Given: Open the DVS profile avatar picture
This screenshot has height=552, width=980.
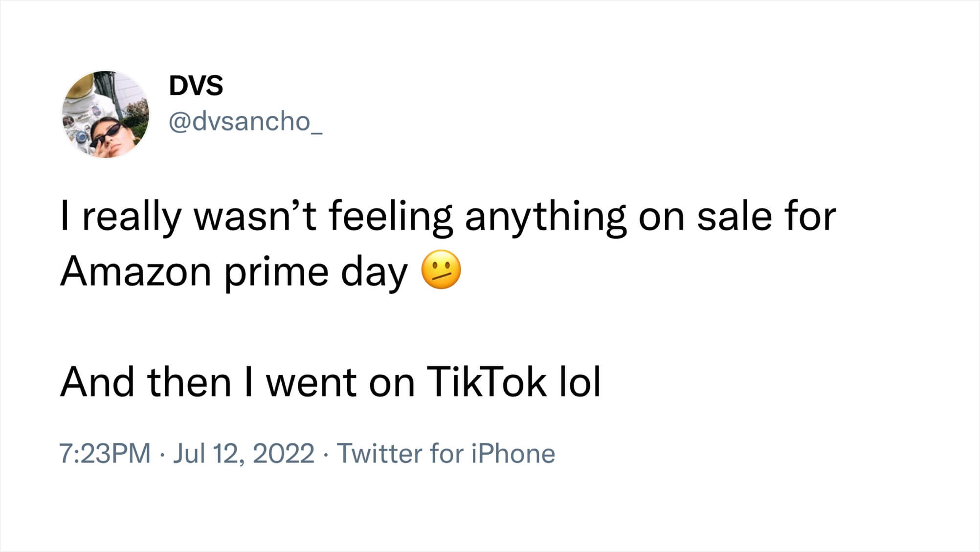Looking at the screenshot, I should pos(105,114).
